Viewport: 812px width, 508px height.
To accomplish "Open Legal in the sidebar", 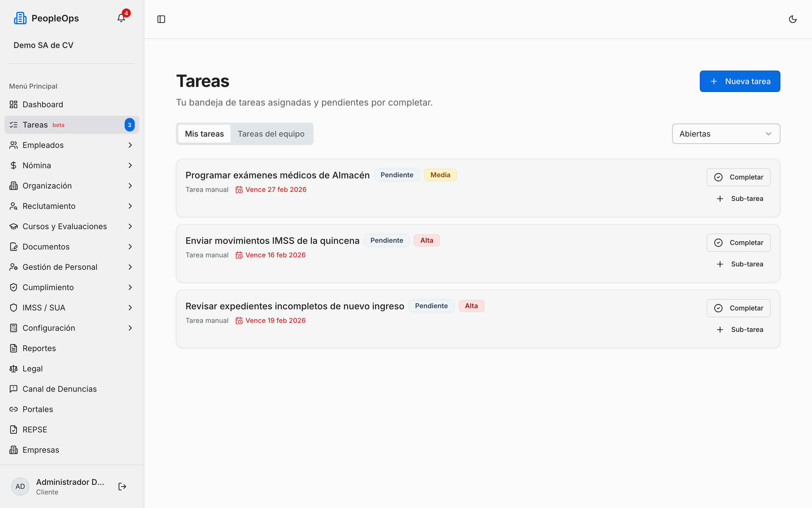I will tap(72, 369).
